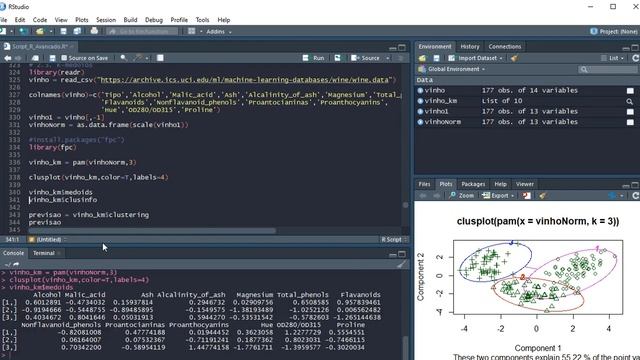Image resolution: width=640 pixels, height=360 pixels.
Task: Open the code tools wand dropdown
Action: 140,58
